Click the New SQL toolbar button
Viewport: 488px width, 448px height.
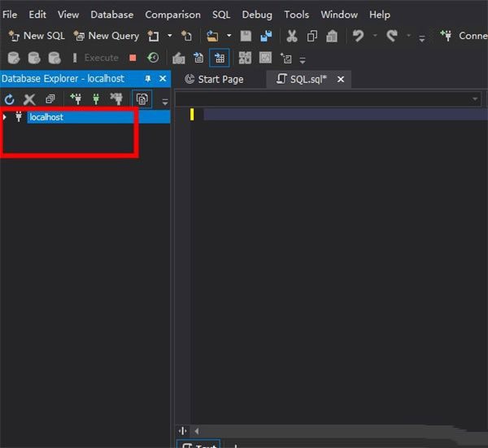(37, 36)
